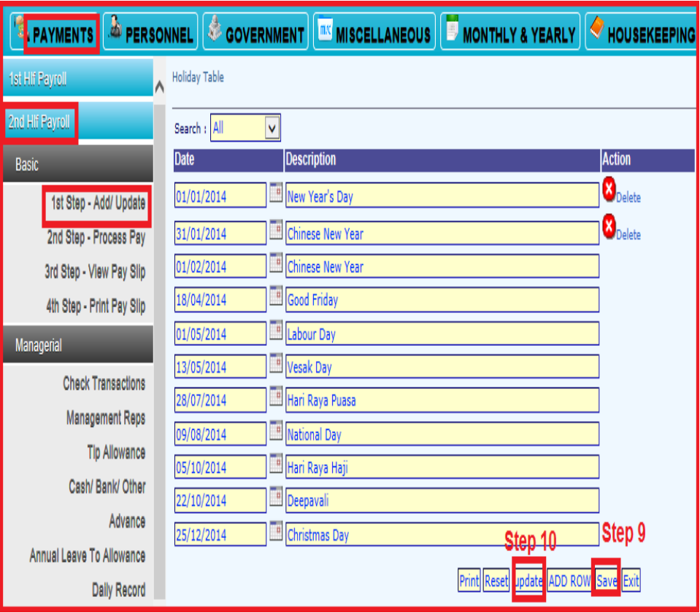700x613 pixels.
Task: Expand the 1st Hlf Payroll section
Action: click(x=77, y=79)
